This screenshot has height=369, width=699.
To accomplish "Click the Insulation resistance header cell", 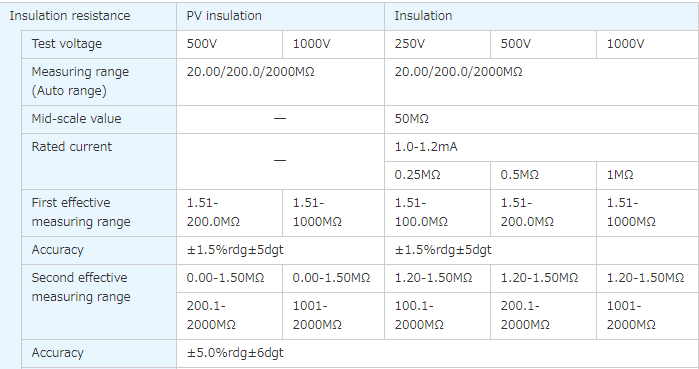I will tap(88, 16).
